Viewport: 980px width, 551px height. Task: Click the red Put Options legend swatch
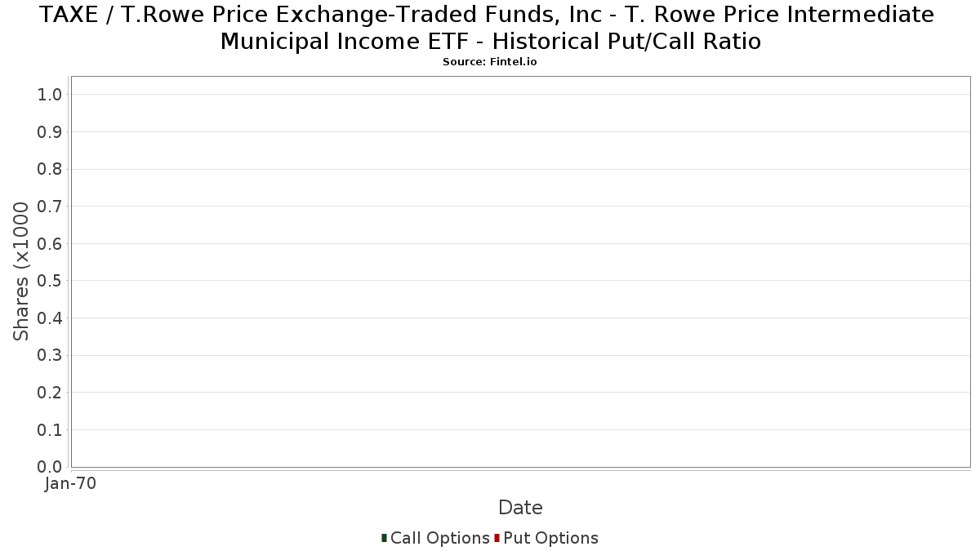497,538
